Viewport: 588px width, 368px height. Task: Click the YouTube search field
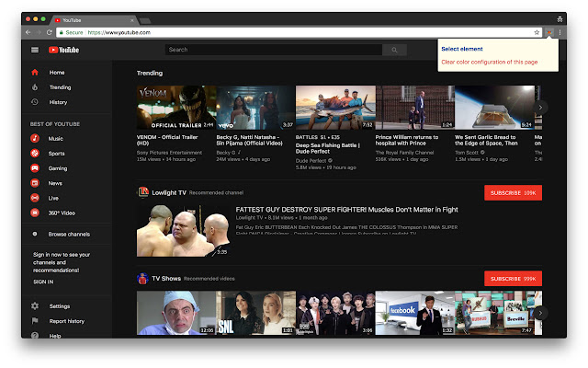click(274, 50)
